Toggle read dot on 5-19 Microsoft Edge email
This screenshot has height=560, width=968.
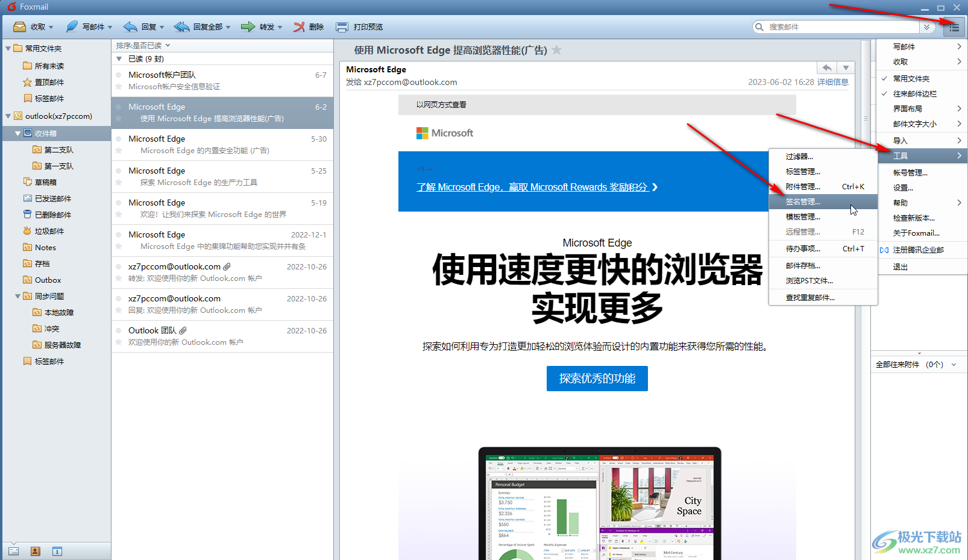[x=119, y=203]
